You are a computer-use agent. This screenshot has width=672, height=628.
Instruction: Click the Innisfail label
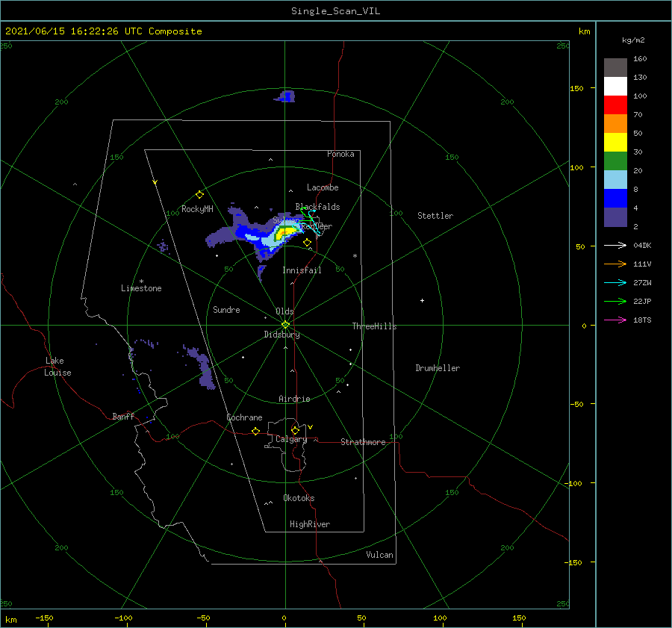[302, 270]
